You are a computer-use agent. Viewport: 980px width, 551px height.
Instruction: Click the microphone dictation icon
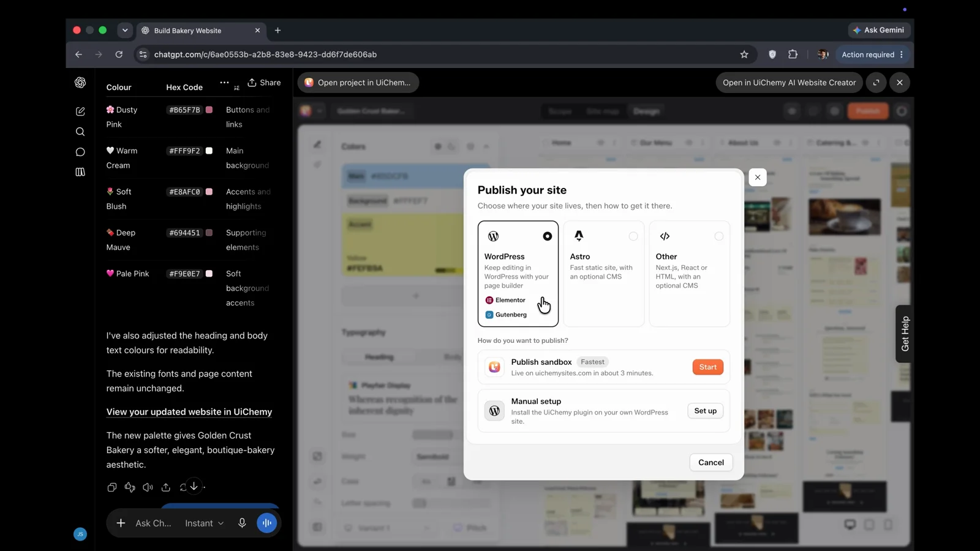pos(242,523)
